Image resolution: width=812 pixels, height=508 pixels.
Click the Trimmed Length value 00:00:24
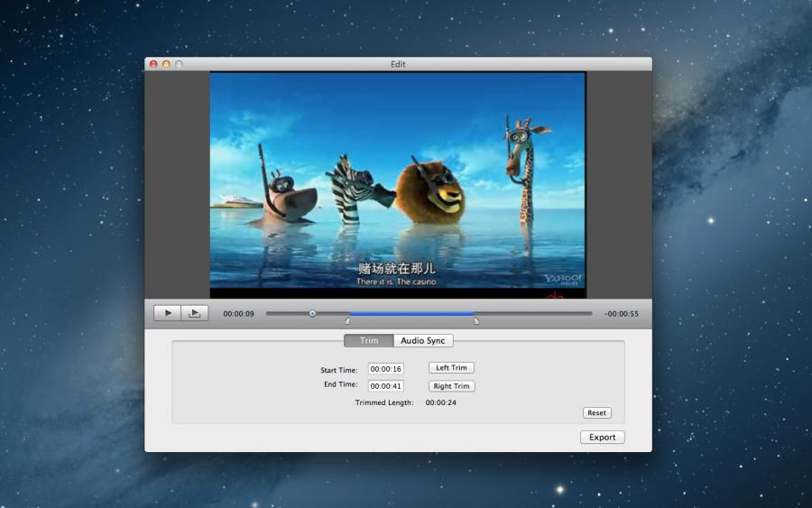pos(440,402)
